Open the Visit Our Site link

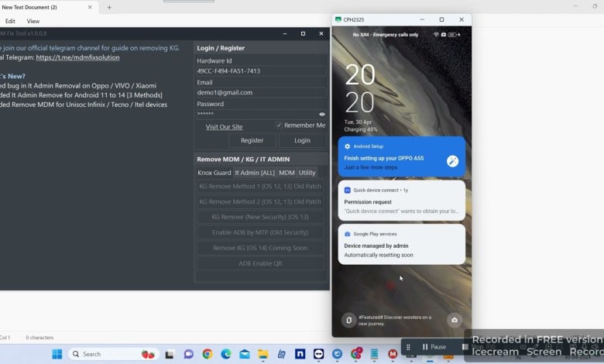[224, 127]
